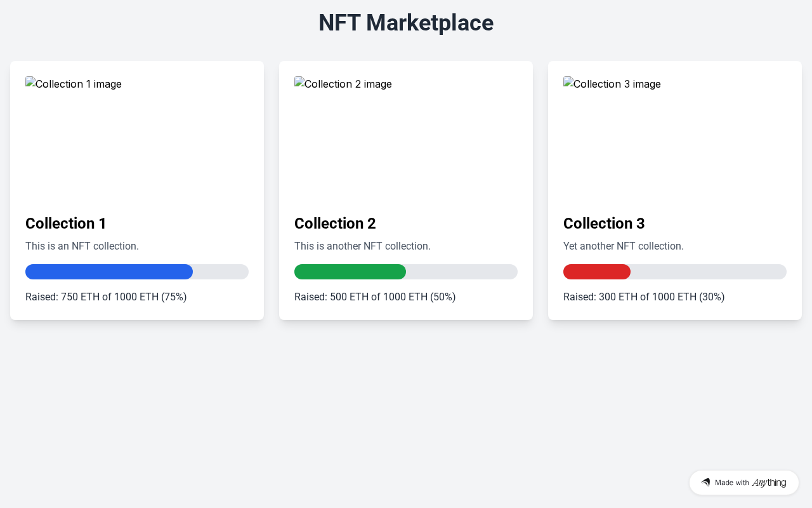Select the Collection 1 title
This screenshot has width=812, height=508.
66,224
